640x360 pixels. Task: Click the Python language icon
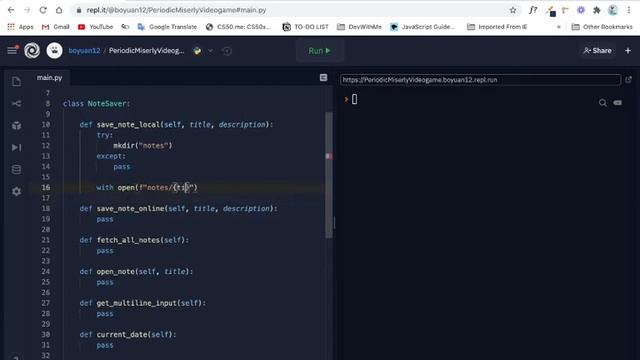coord(197,51)
